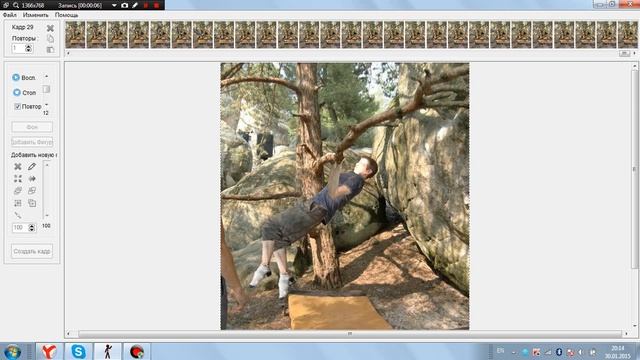Click the copy frame icon beside Повторы
The image size is (640, 360).
[50, 39]
